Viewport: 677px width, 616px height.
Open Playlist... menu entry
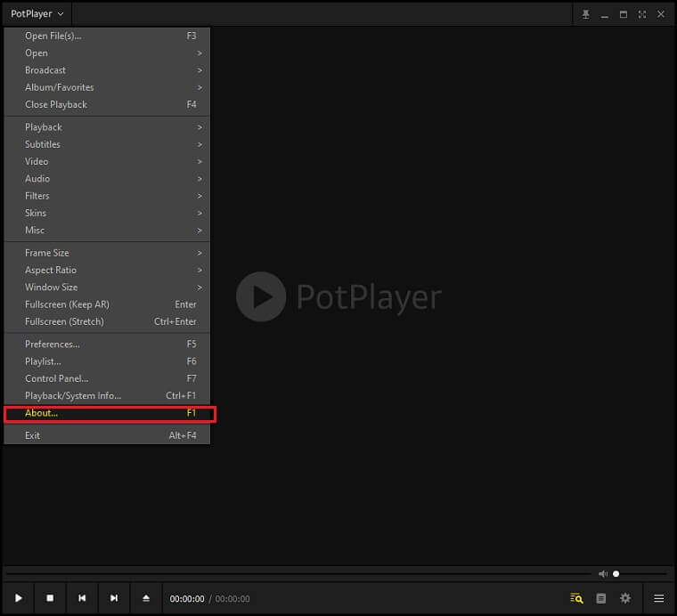107,361
